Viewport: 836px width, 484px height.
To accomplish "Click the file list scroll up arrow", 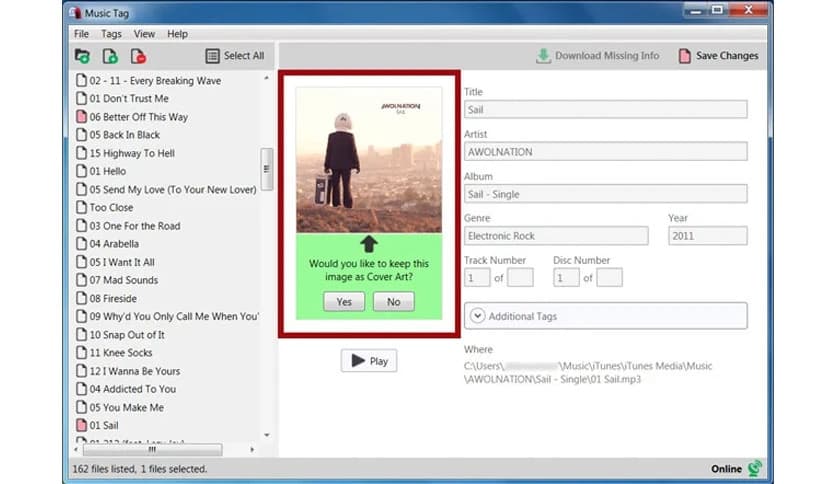I will tap(267, 78).
